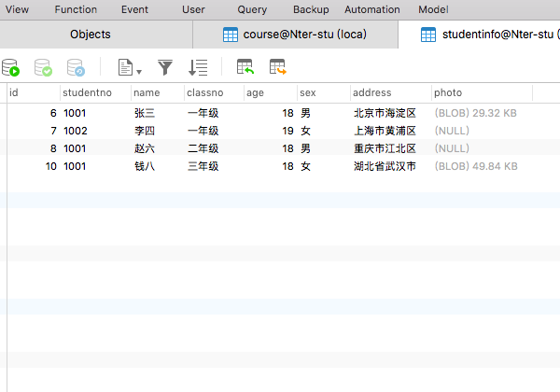Click the classno cell in 张三 row
Viewport: 560px width, 392px height.
pos(203,113)
